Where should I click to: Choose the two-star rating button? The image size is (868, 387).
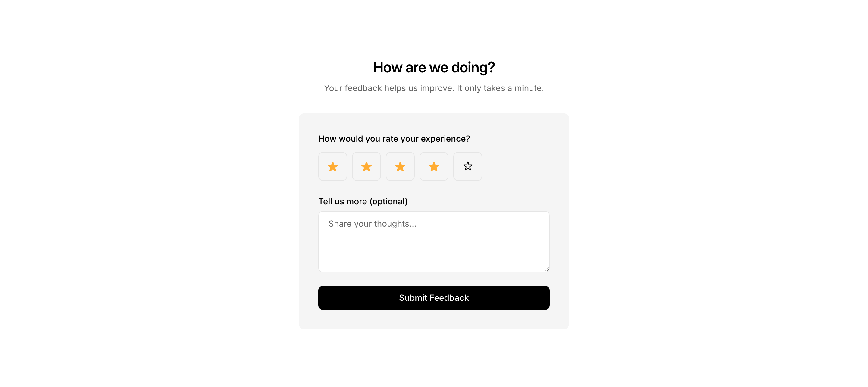click(x=366, y=166)
